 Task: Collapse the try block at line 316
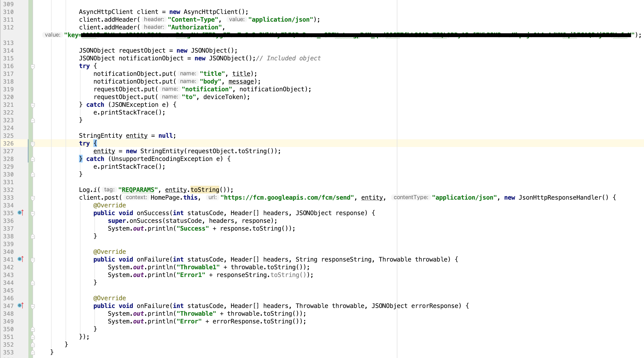(x=33, y=67)
